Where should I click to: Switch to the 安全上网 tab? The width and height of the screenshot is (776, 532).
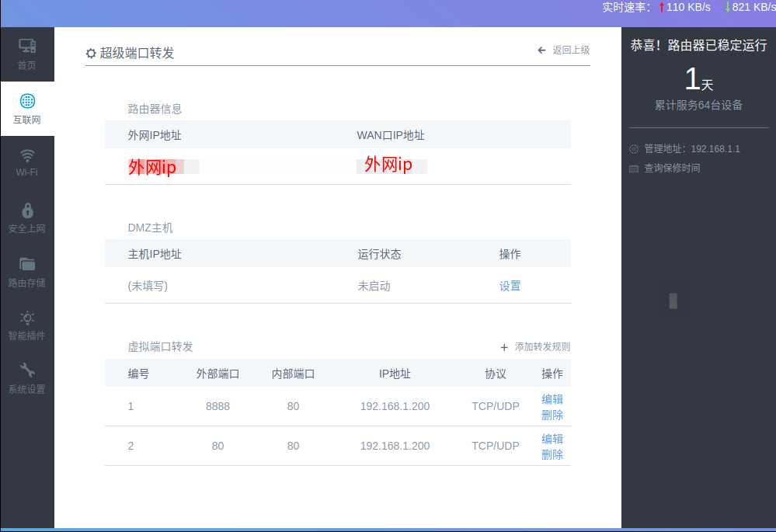[x=27, y=216]
